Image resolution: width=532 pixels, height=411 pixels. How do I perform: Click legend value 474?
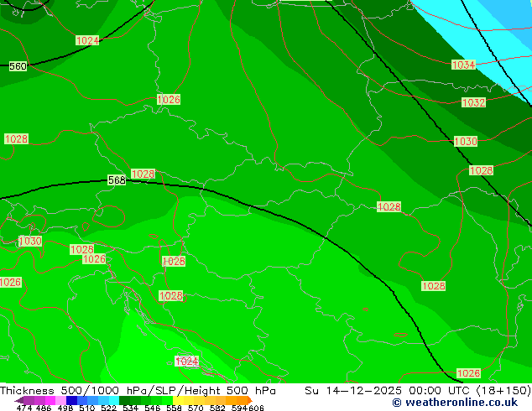pos(24,408)
